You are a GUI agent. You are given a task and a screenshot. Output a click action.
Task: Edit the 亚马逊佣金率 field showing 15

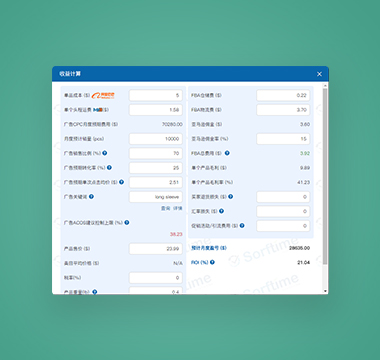pos(283,139)
